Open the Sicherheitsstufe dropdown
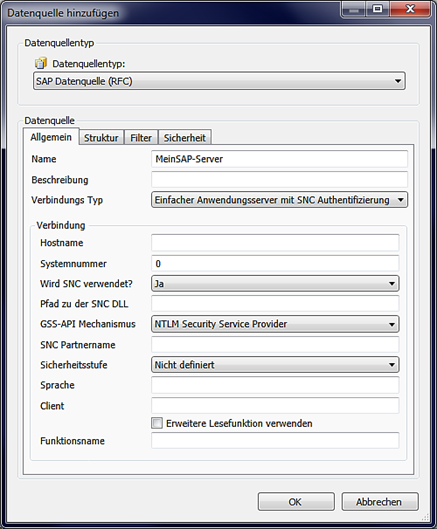The image size is (437, 529). coord(275,365)
